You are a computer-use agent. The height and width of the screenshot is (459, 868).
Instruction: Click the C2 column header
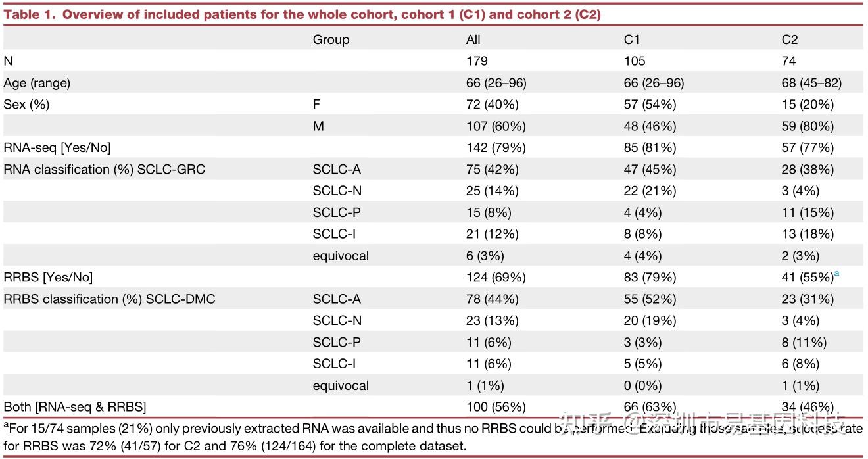(x=789, y=39)
